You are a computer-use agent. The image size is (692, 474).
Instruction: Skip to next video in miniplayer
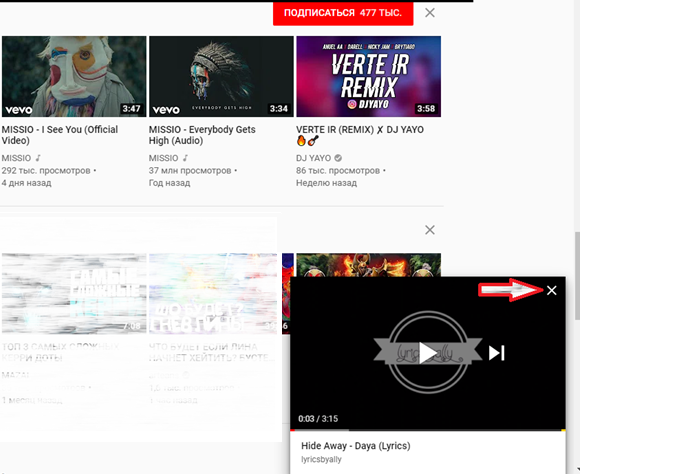(x=496, y=353)
